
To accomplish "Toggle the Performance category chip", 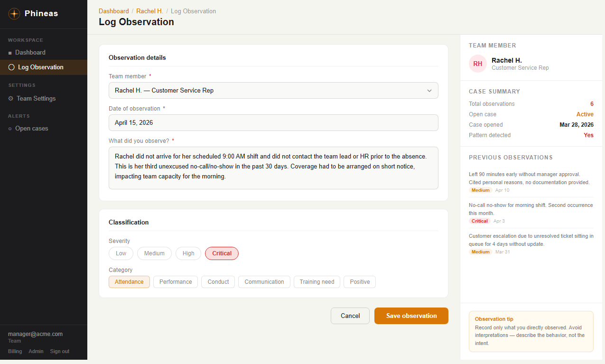I will point(176,282).
